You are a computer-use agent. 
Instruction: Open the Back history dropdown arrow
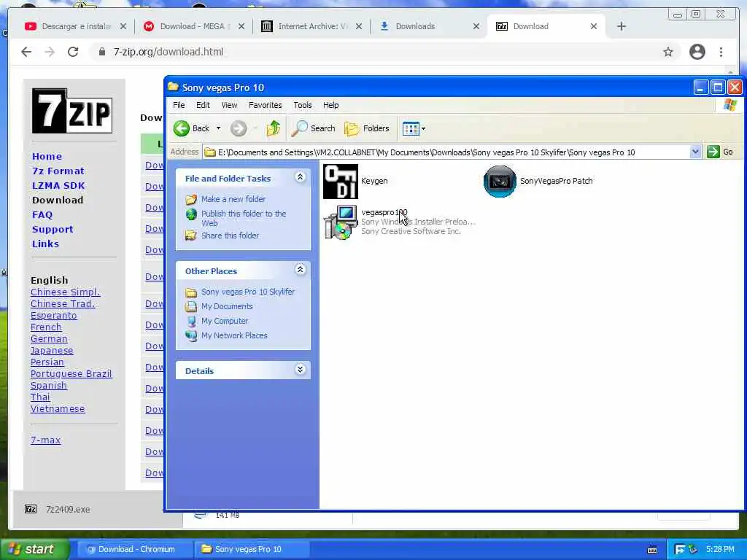click(x=218, y=128)
